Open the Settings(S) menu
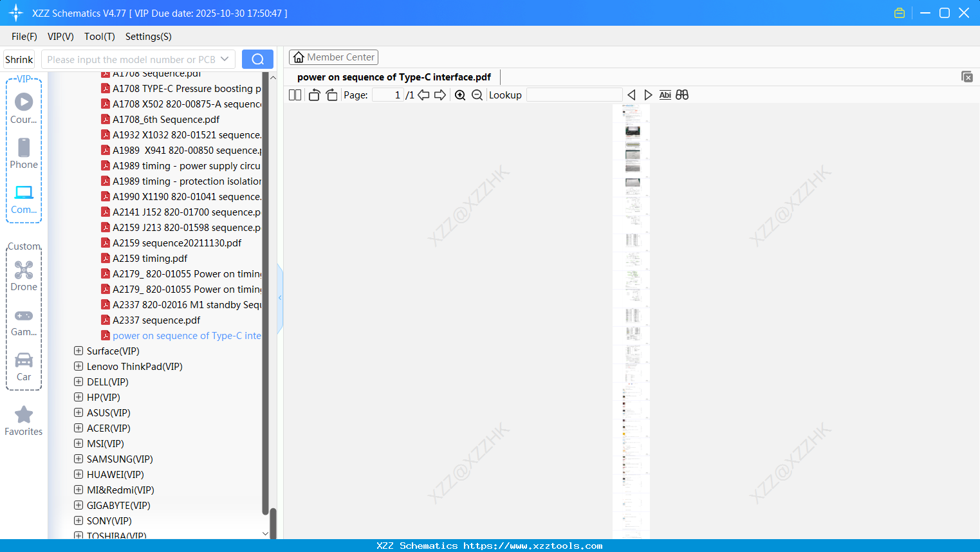Image resolution: width=980 pixels, height=552 pixels. (x=149, y=37)
